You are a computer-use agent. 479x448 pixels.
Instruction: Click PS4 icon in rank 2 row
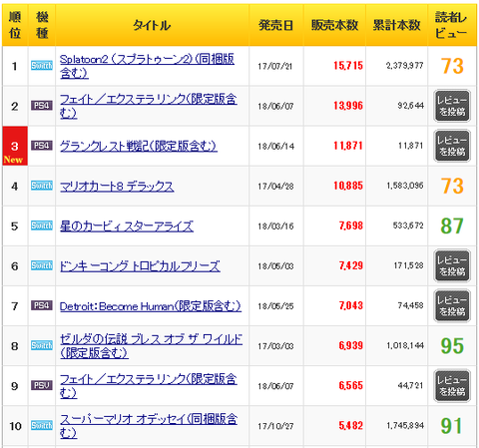(42, 106)
